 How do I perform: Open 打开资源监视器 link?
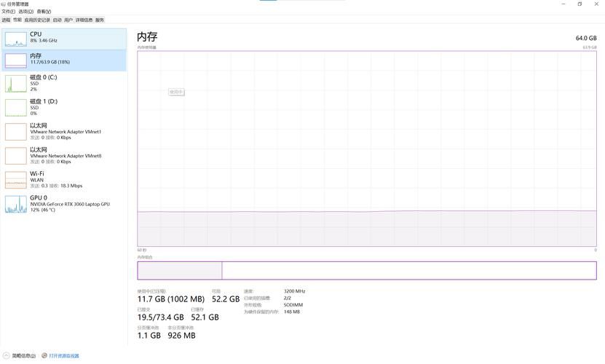pyautogui.click(x=63, y=356)
